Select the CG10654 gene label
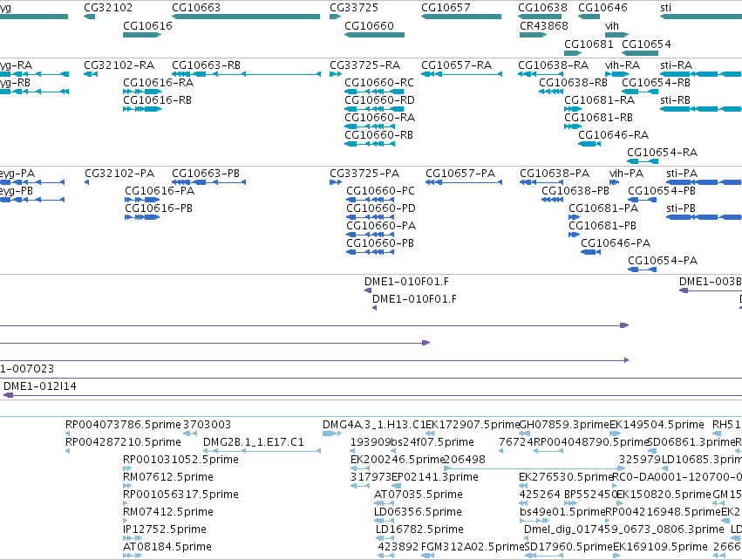This screenshot has height=560, width=742. click(x=646, y=44)
